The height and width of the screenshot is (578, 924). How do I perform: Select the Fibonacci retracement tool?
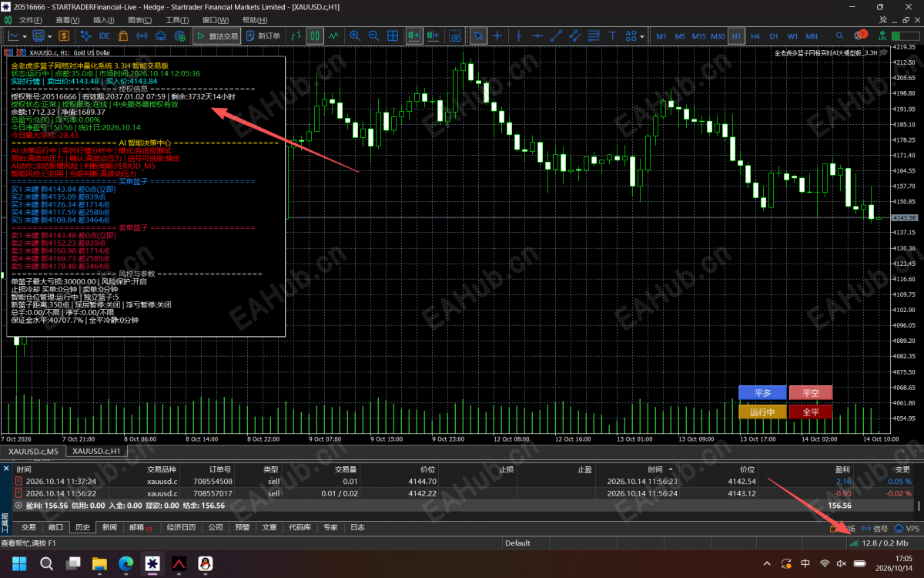594,35
